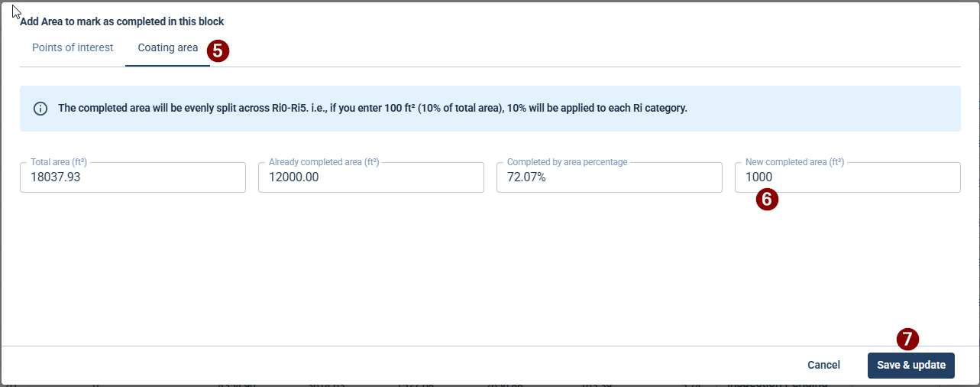Click the "Add Area to mark as completed" heading
The height and width of the screenshot is (387, 980).
[122, 22]
